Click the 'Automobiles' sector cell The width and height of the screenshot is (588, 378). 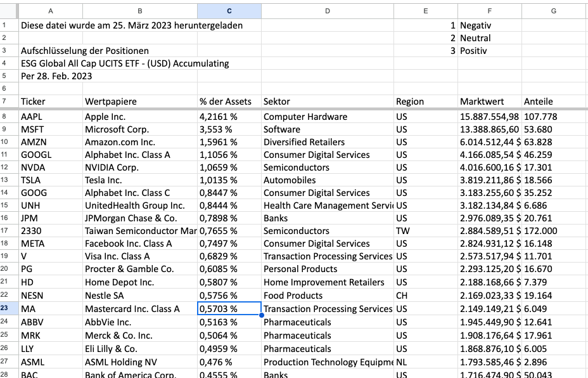point(328,180)
